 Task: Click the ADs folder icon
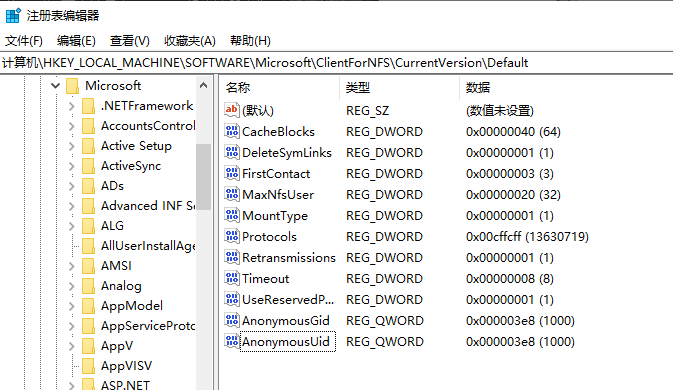point(88,186)
